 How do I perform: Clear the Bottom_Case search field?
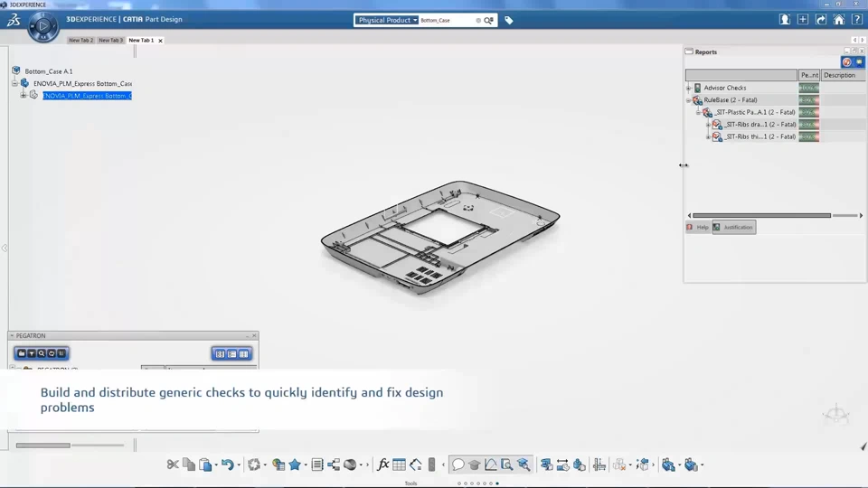tap(478, 21)
